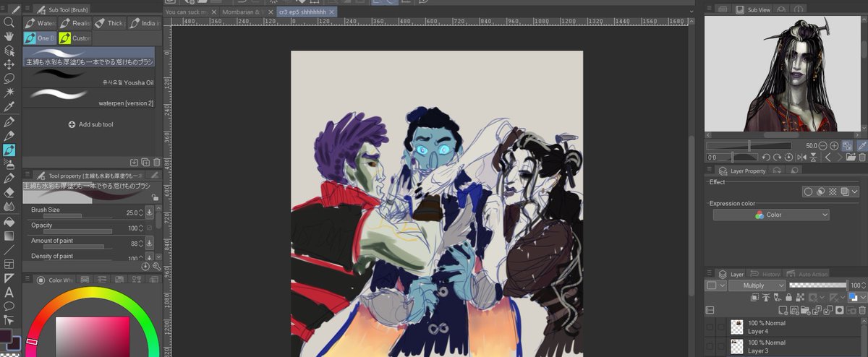868x357 pixels.
Task: Open Multiply blending mode dropdown
Action: (757, 285)
